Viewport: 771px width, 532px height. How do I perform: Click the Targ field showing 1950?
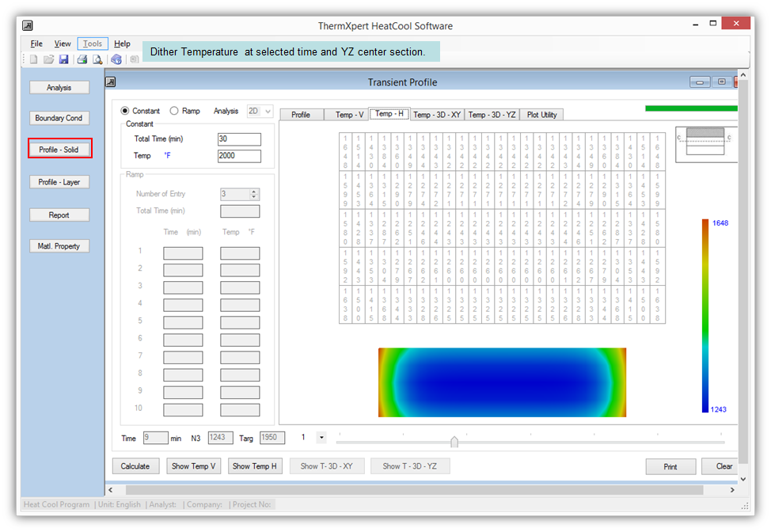click(272, 437)
